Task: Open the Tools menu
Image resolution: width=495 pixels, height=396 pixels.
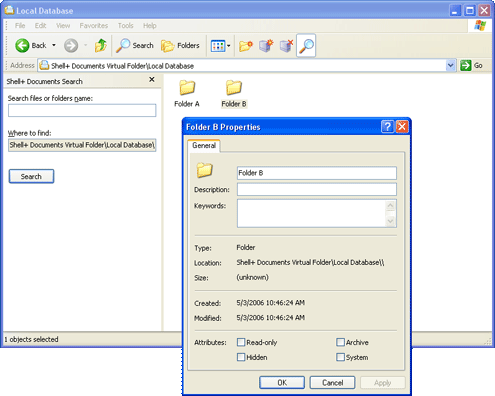Action: [x=125, y=26]
